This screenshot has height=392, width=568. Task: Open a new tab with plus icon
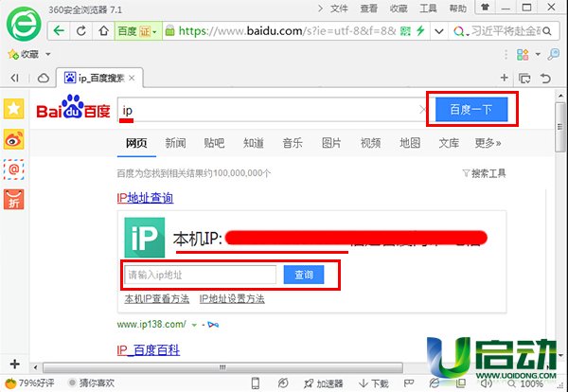504,78
